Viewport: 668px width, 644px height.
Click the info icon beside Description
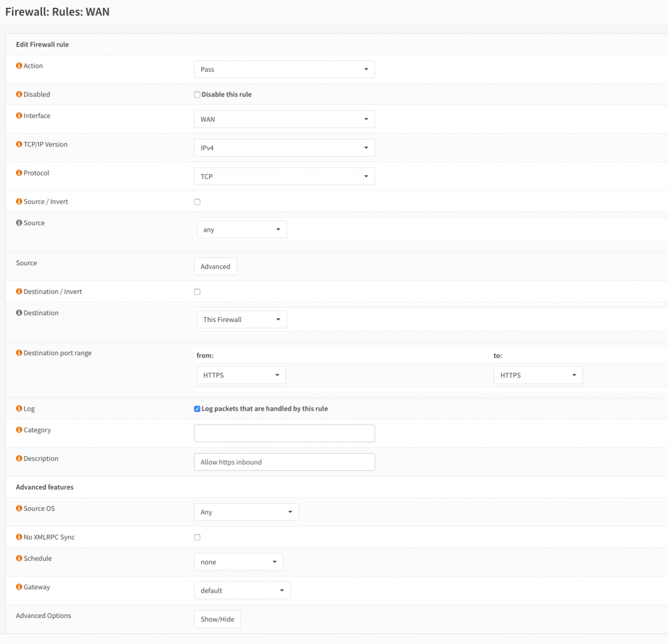(x=19, y=459)
